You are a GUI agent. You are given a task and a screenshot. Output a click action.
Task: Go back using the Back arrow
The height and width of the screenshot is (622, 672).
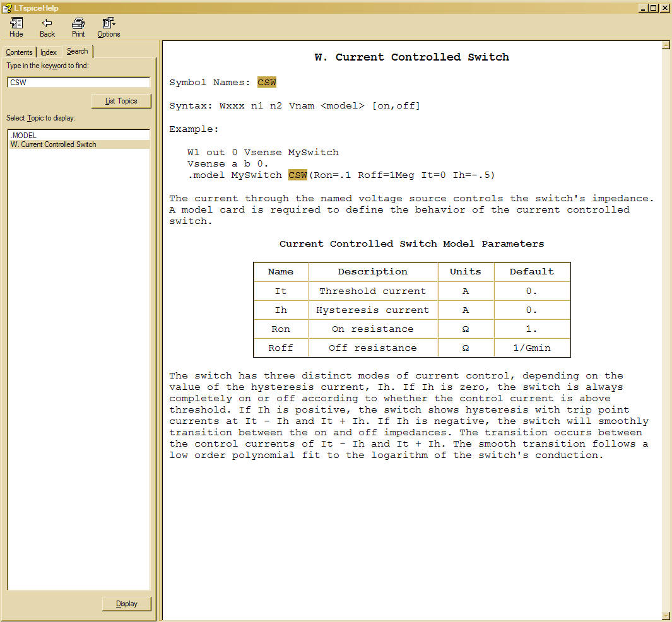click(47, 27)
